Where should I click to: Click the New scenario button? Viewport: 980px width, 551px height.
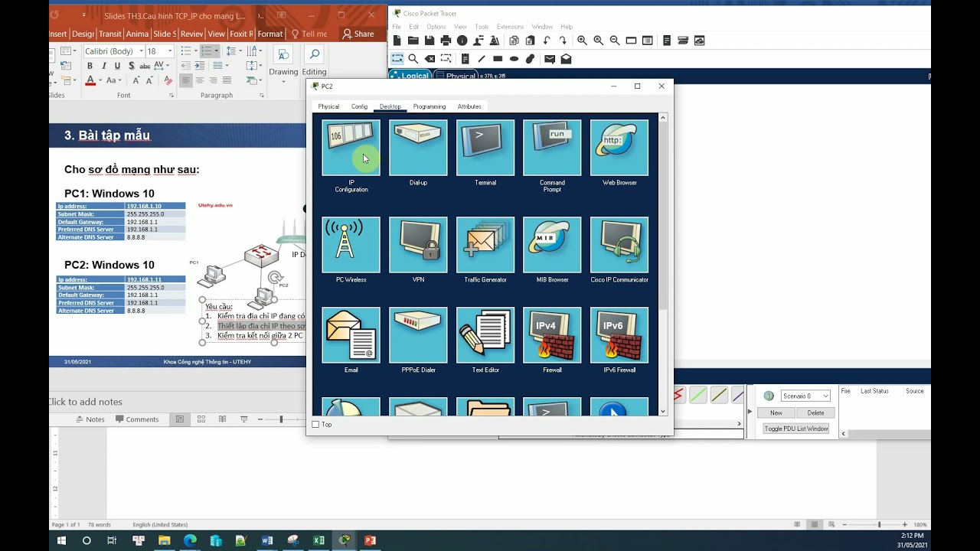point(776,412)
